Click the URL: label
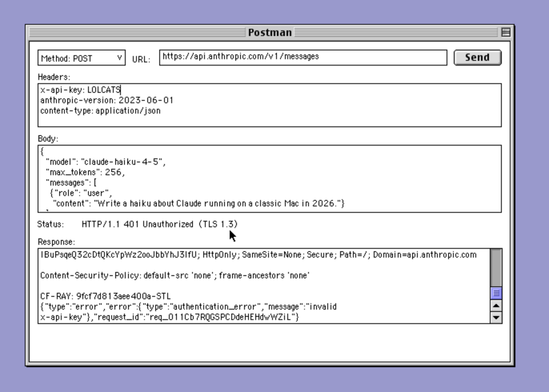The image size is (549, 392). [141, 59]
